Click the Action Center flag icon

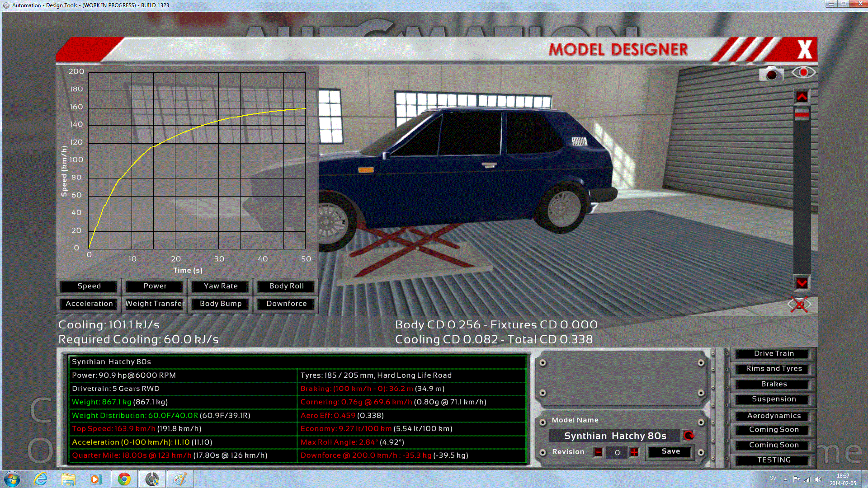click(x=796, y=479)
